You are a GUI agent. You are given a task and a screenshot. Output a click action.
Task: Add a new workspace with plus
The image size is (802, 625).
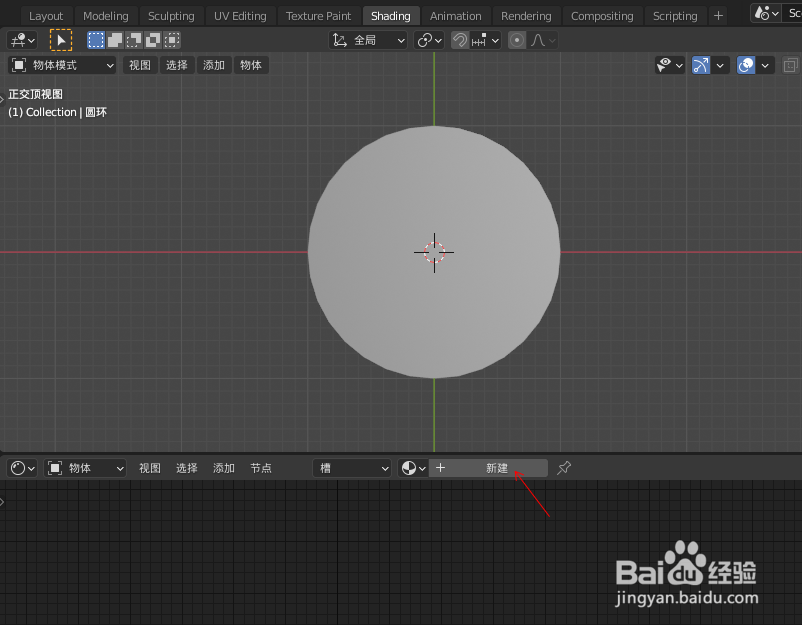(x=718, y=16)
